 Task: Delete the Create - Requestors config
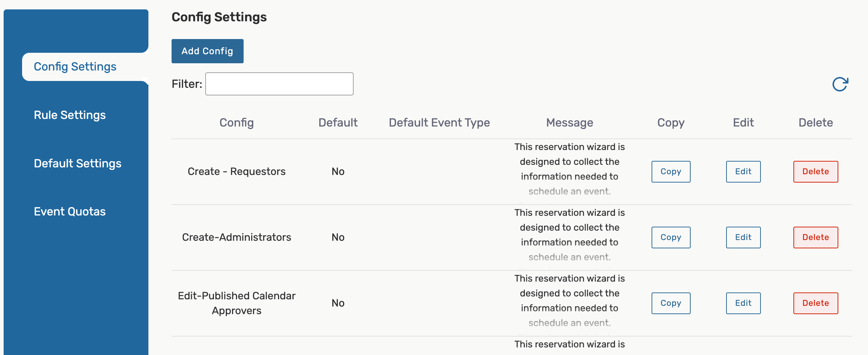coord(816,172)
